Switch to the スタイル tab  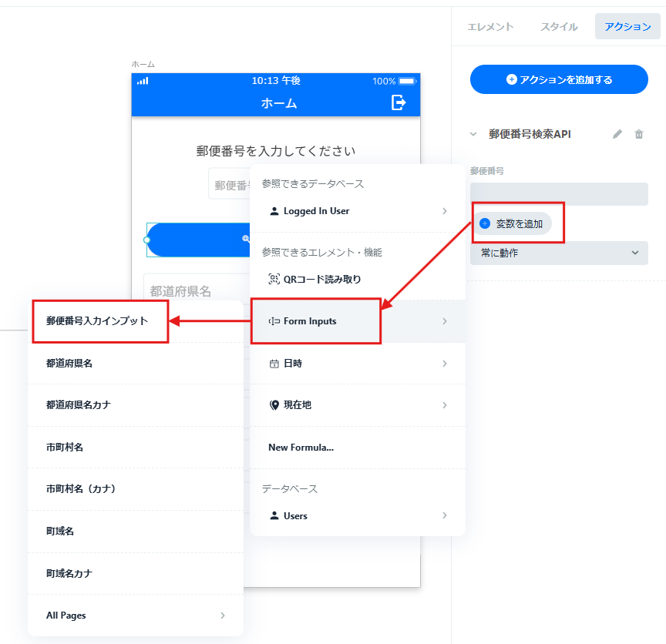pyautogui.click(x=559, y=26)
